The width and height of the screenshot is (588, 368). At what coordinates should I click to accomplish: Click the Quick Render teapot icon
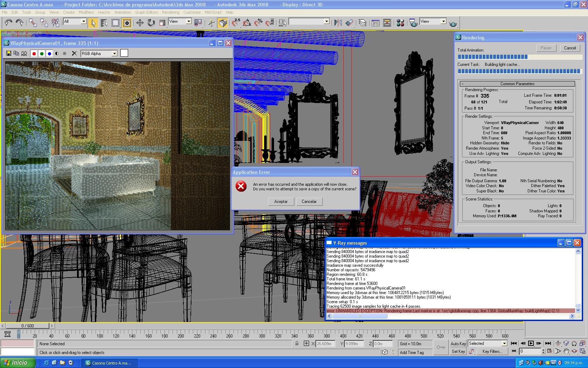pos(453,23)
